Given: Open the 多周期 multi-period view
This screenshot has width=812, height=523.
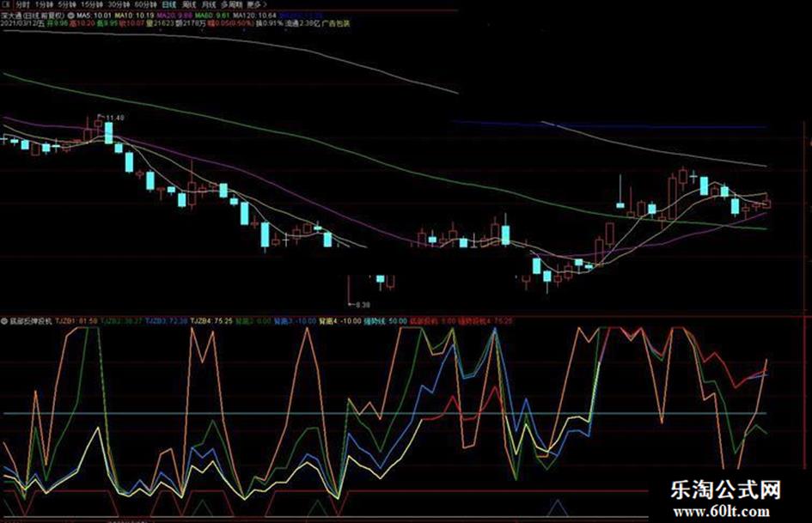Looking at the screenshot, I should click(x=231, y=4).
